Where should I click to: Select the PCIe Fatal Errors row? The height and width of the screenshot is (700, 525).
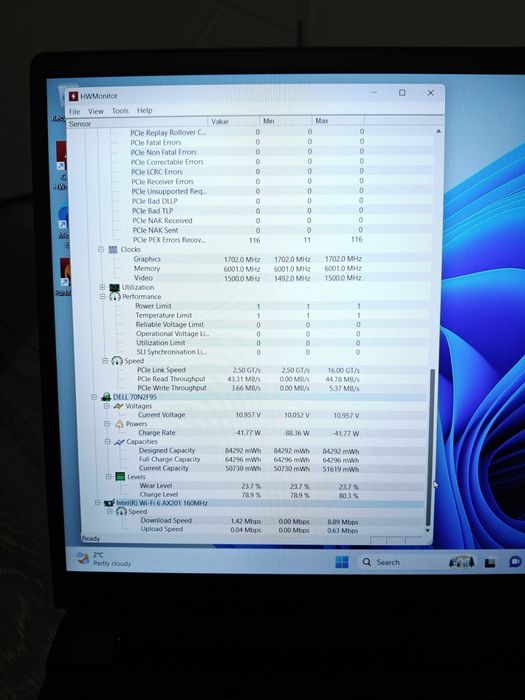[x=248, y=142]
